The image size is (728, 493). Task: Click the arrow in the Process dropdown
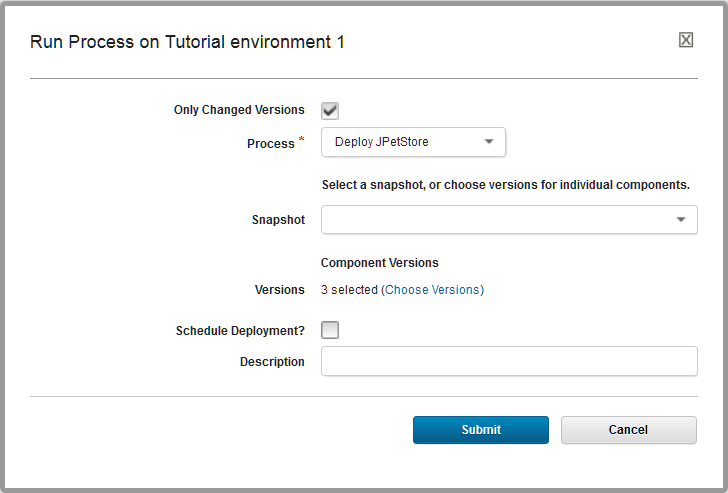[489, 142]
